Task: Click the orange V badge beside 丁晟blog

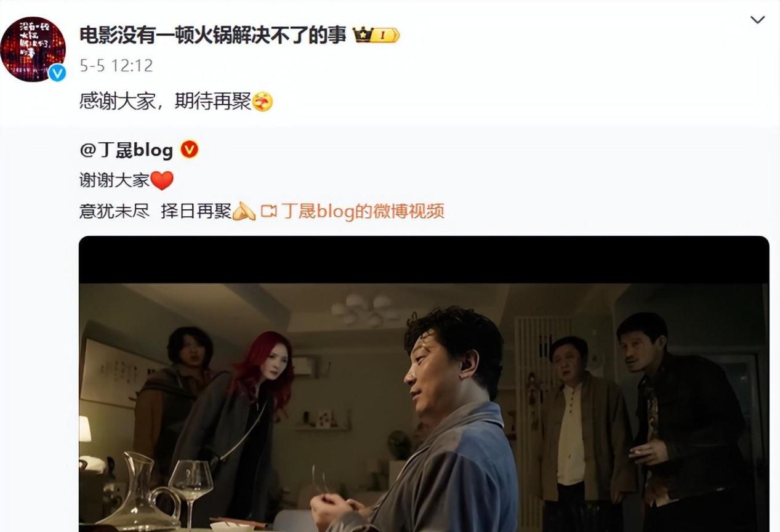Action: [x=189, y=150]
